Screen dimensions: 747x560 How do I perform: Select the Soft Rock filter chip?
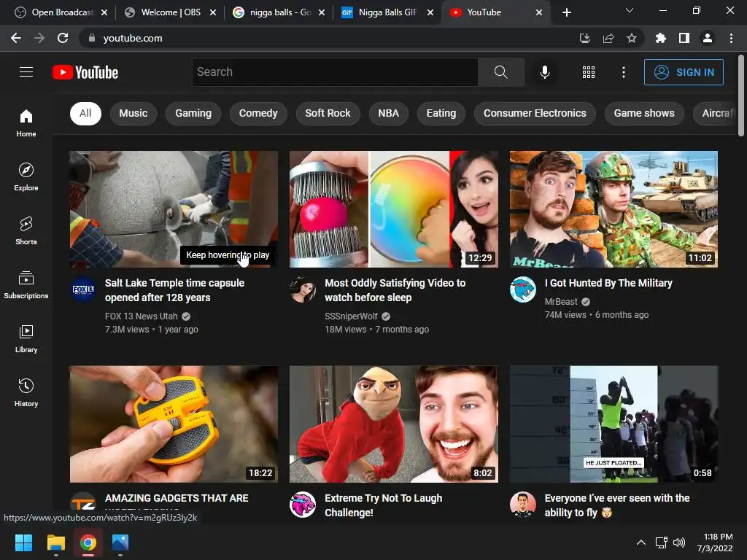(x=328, y=113)
